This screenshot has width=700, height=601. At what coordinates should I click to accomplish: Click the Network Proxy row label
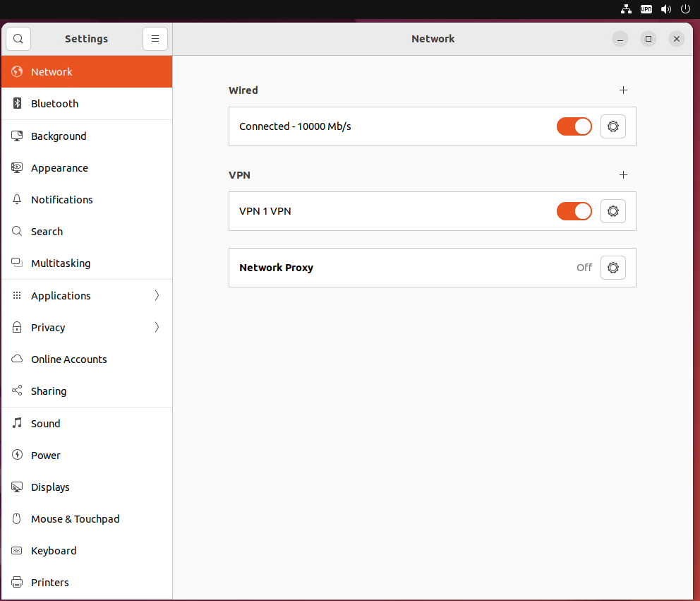pyautogui.click(x=276, y=268)
